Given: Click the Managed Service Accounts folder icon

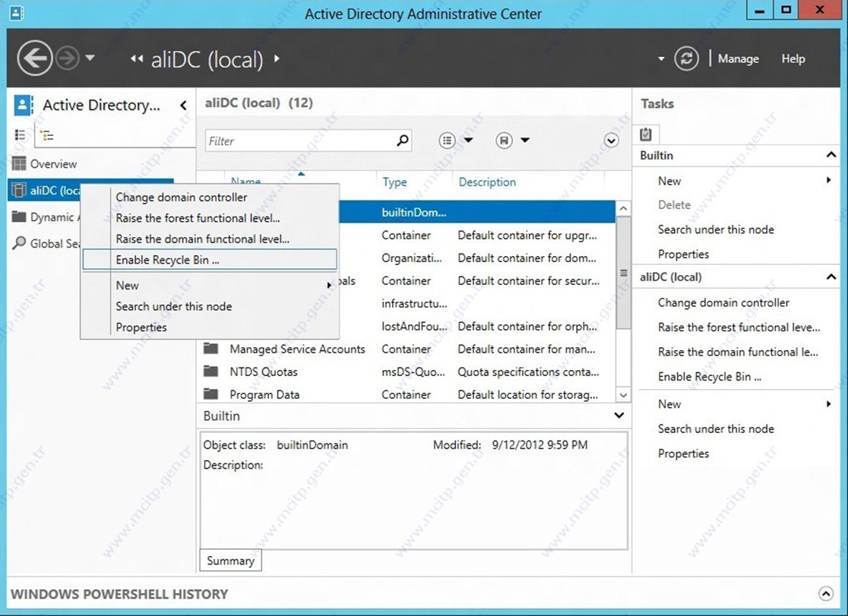Looking at the screenshot, I should 211,349.
